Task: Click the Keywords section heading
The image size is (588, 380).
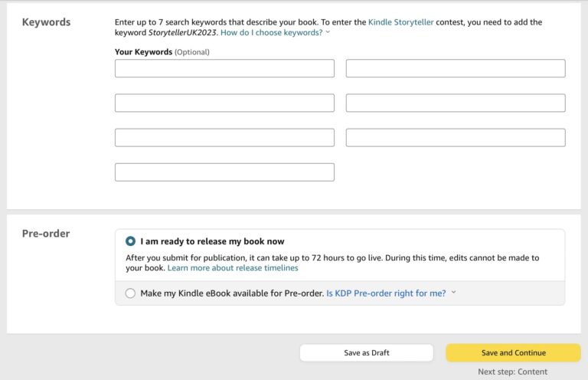Action: point(46,22)
